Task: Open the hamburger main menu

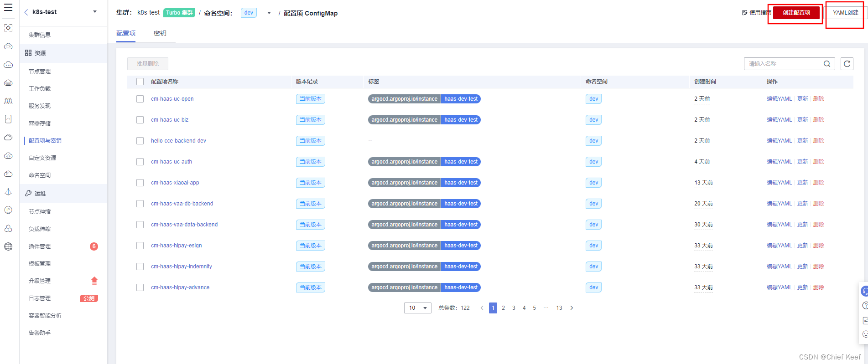Action: click(x=8, y=7)
